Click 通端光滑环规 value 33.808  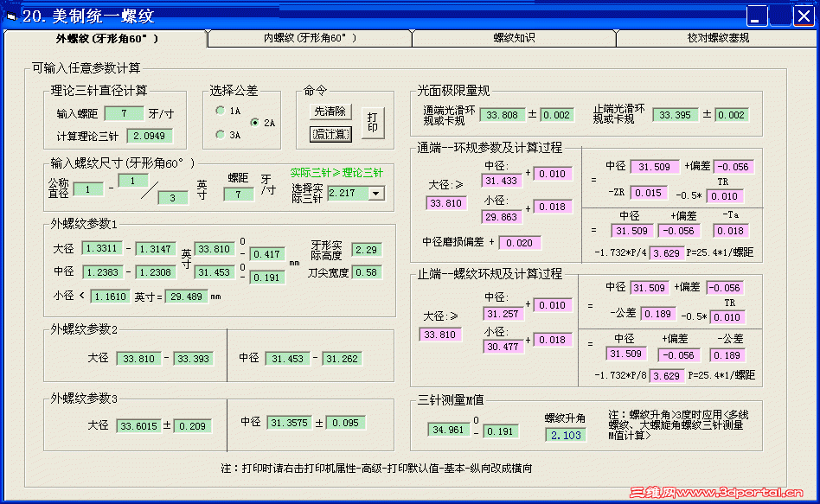tap(502, 115)
